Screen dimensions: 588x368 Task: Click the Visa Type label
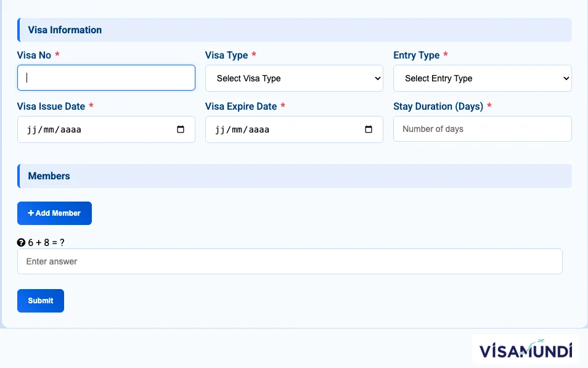[226, 55]
